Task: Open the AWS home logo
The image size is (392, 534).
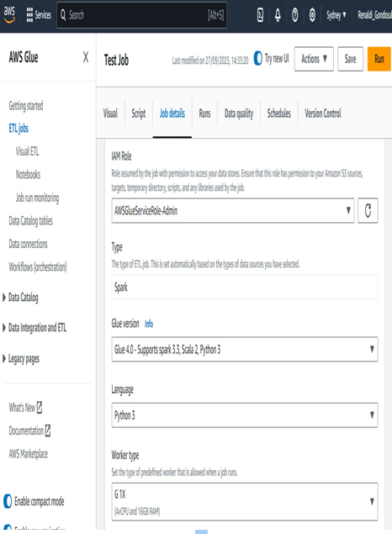Action: 9,14
